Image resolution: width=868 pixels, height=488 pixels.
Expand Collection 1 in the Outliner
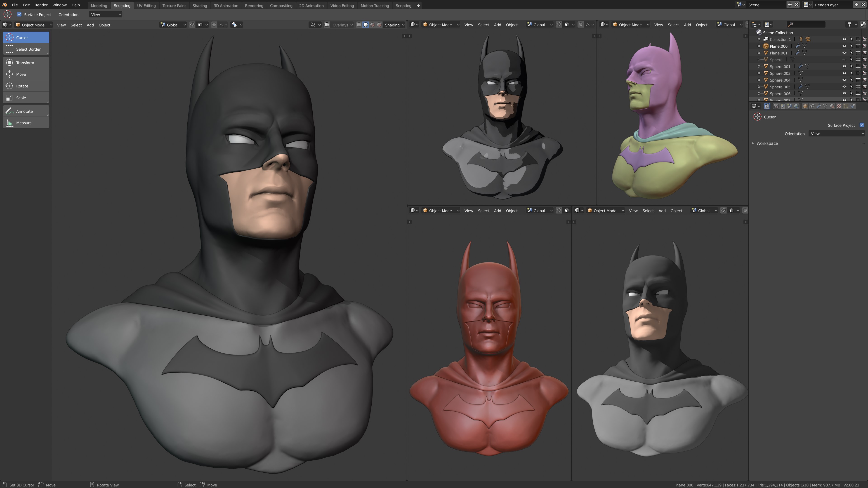759,39
